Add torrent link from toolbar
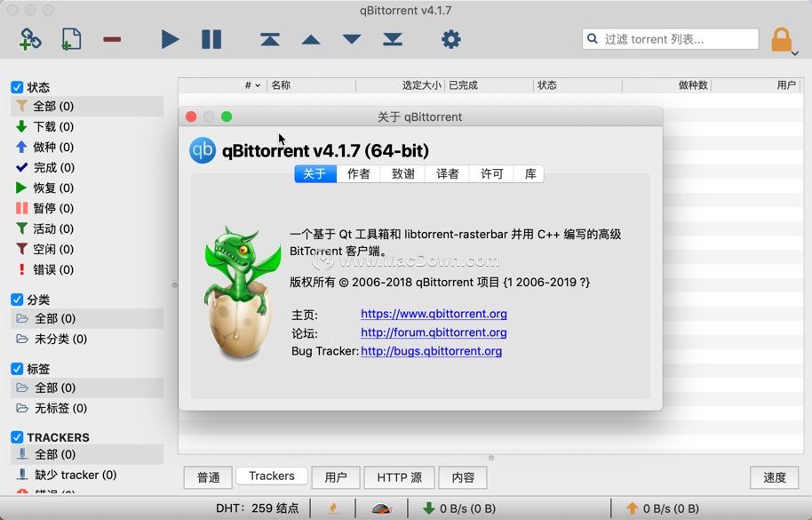The height and width of the screenshot is (520, 812). click(30, 39)
